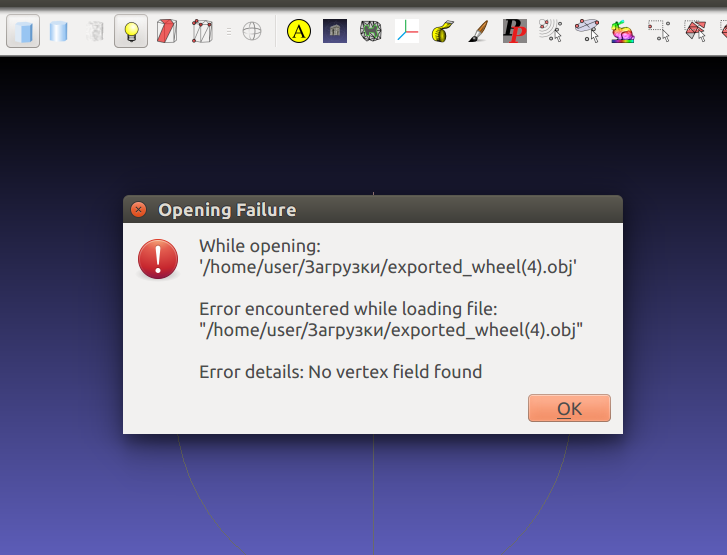727x555 pixels.
Task: Click the gray trackball globe icon
Action: [x=252, y=32]
